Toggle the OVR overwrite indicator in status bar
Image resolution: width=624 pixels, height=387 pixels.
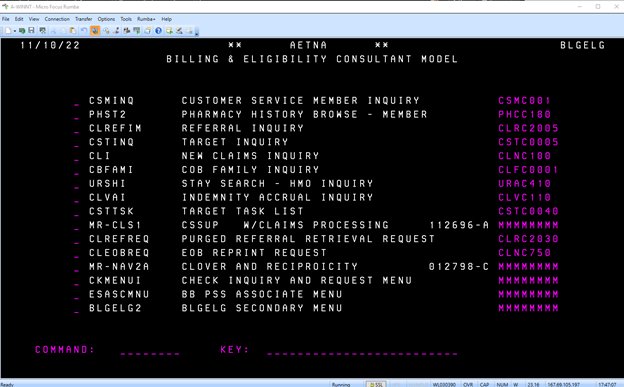tap(468, 384)
